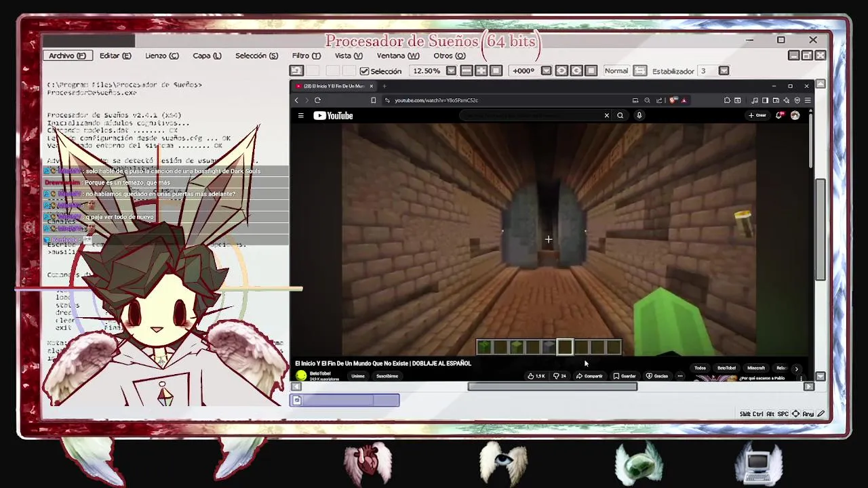Click the vertical canvas scrollbar thumb
The image size is (868, 488).
tap(821, 229)
